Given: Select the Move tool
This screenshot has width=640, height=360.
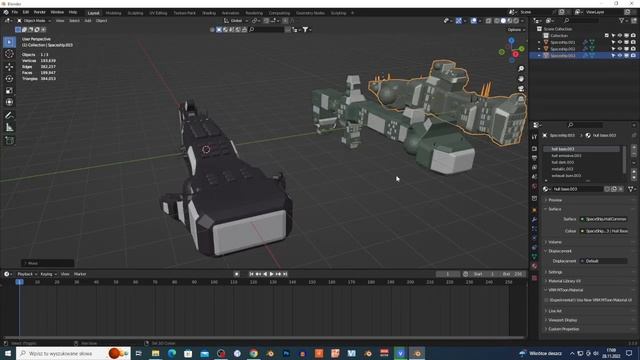Looking at the screenshot, I should (9, 67).
